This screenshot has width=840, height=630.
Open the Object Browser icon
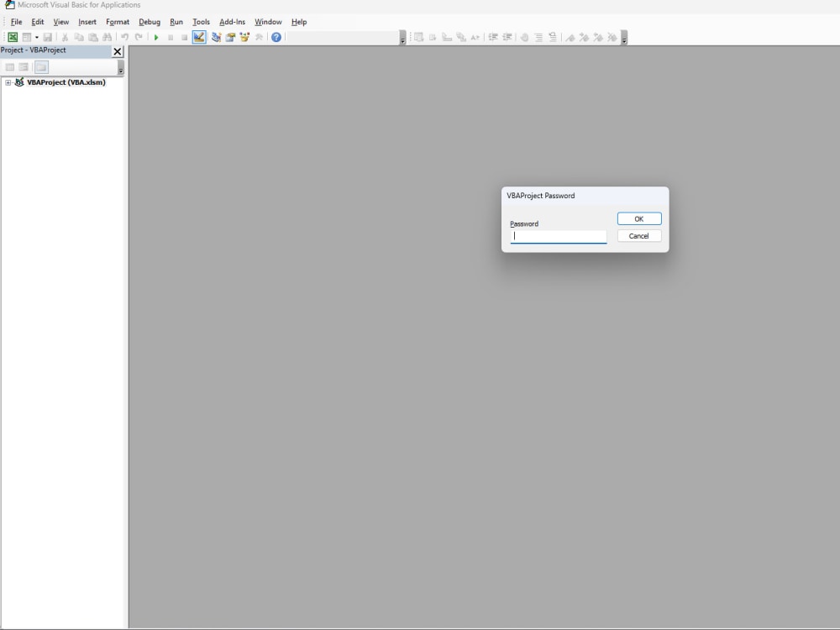point(244,37)
